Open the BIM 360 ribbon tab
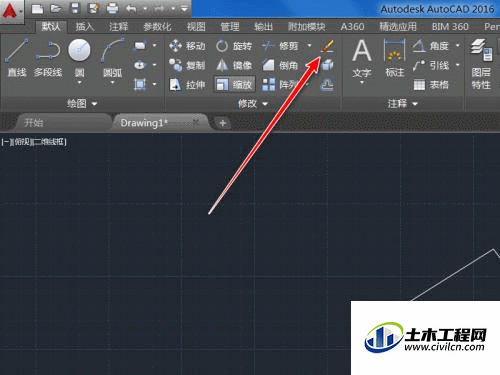Viewport: 500px width, 375px height. (450, 27)
